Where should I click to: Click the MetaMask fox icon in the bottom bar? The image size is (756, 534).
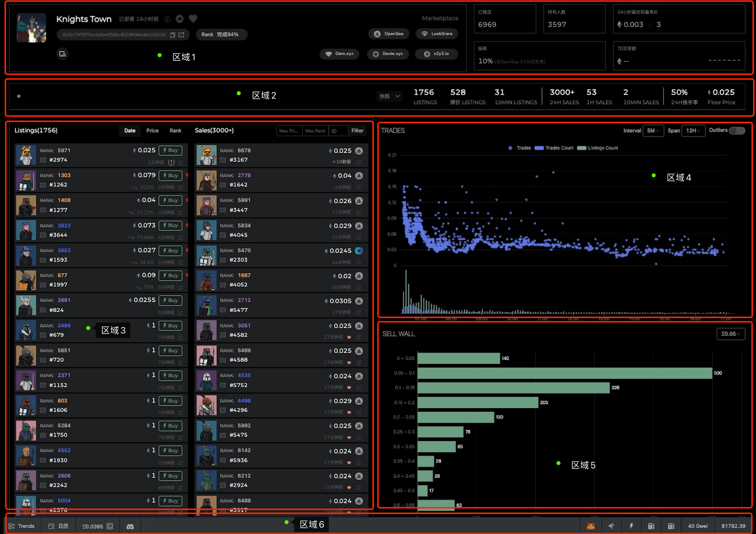click(x=591, y=526)
